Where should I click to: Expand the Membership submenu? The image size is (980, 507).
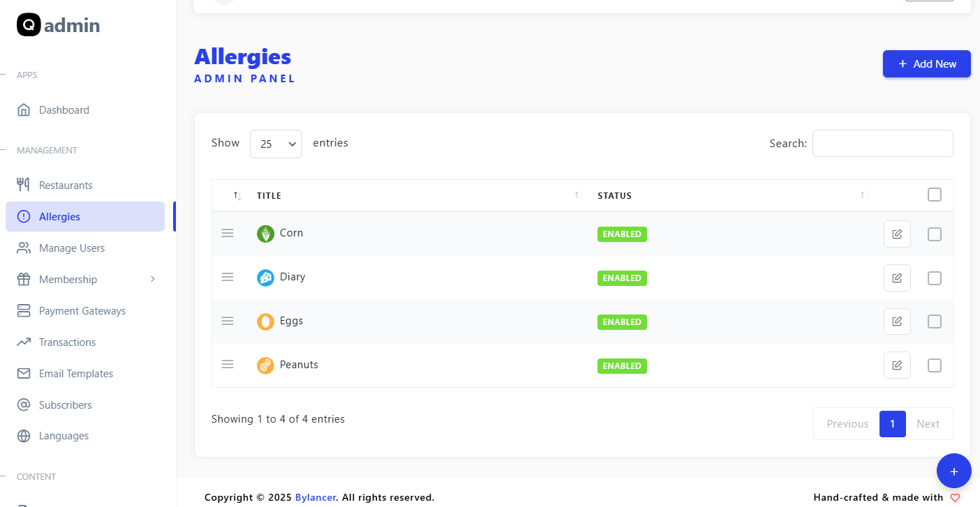[x=85, y=280]
